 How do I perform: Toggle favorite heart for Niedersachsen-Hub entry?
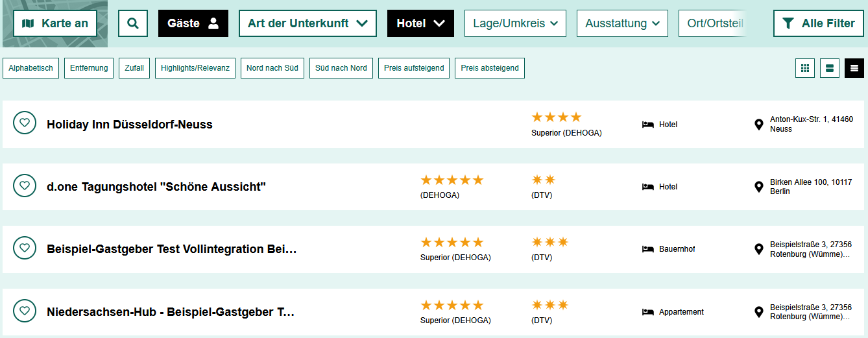click(25, 310)
